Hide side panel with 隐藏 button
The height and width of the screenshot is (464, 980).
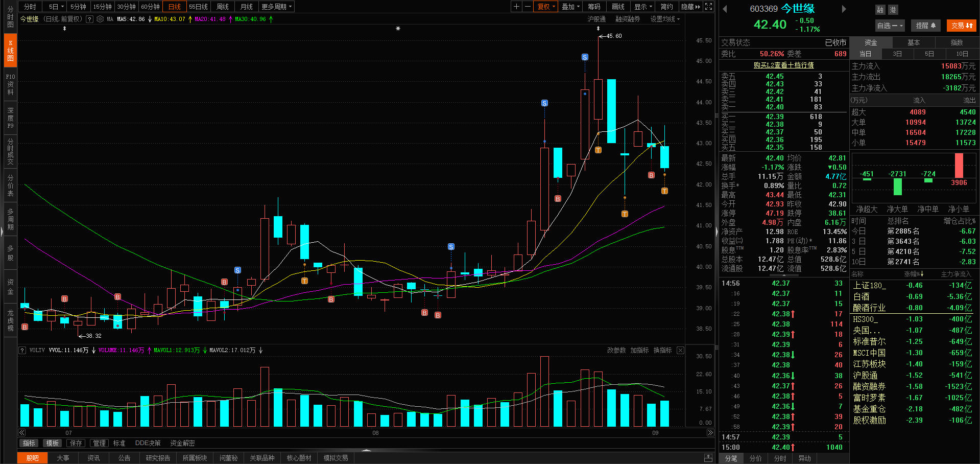tap(690, 7)
